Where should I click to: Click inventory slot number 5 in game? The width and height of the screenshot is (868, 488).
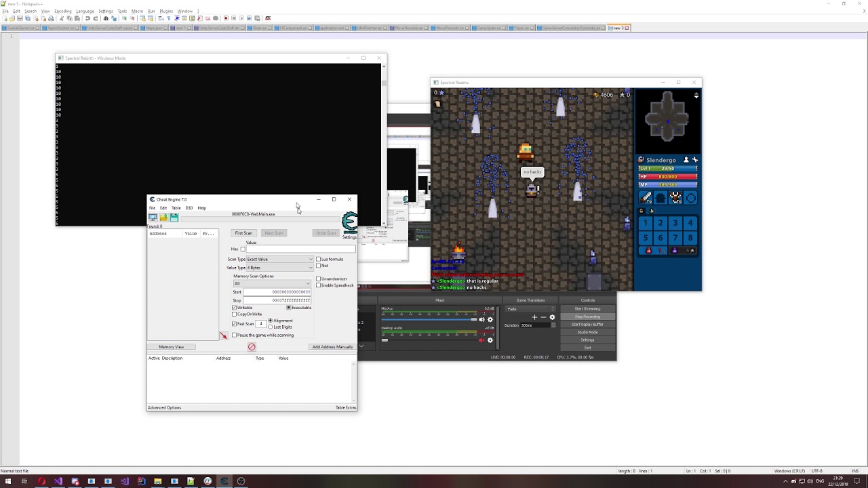(x=645, y=238)
